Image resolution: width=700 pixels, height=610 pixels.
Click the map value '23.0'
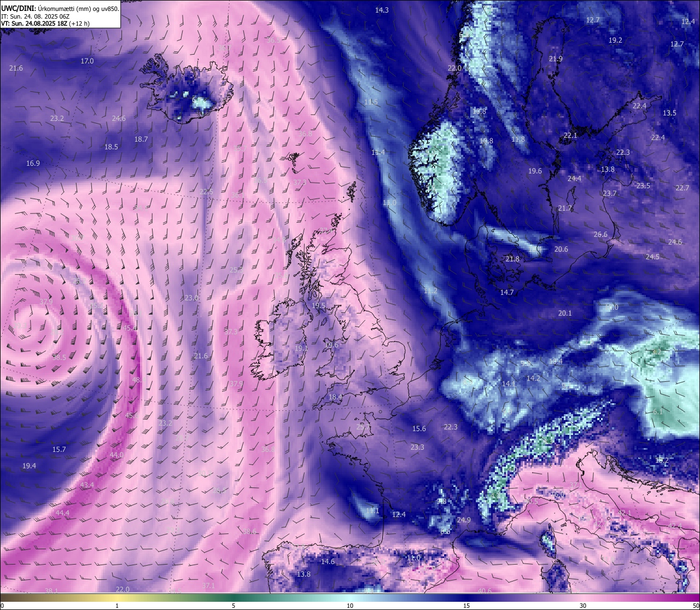(191, 298)
